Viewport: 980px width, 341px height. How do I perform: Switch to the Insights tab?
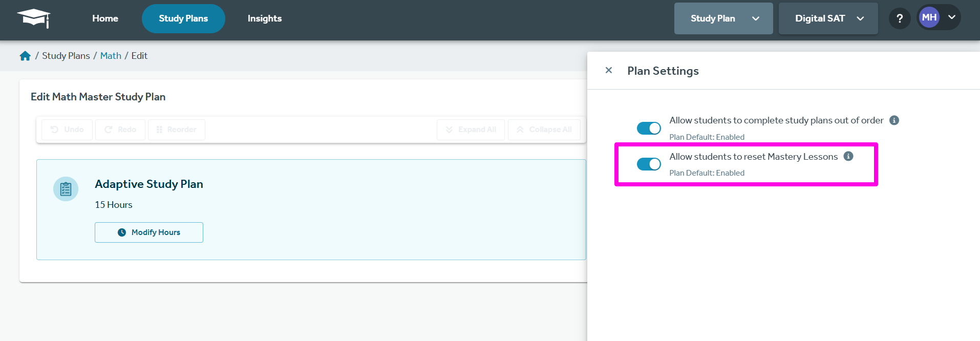tap(264, 18)
